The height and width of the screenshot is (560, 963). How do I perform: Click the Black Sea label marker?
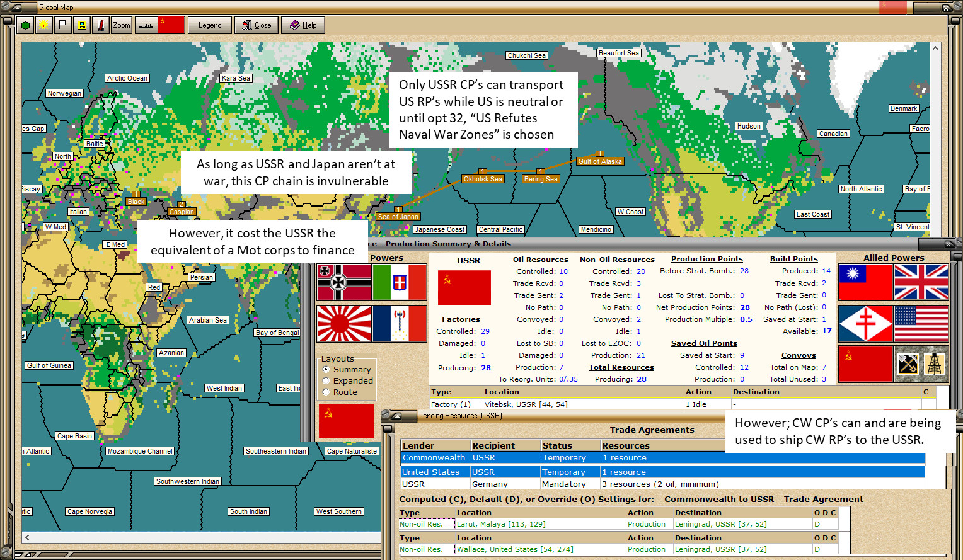[136, 201]
